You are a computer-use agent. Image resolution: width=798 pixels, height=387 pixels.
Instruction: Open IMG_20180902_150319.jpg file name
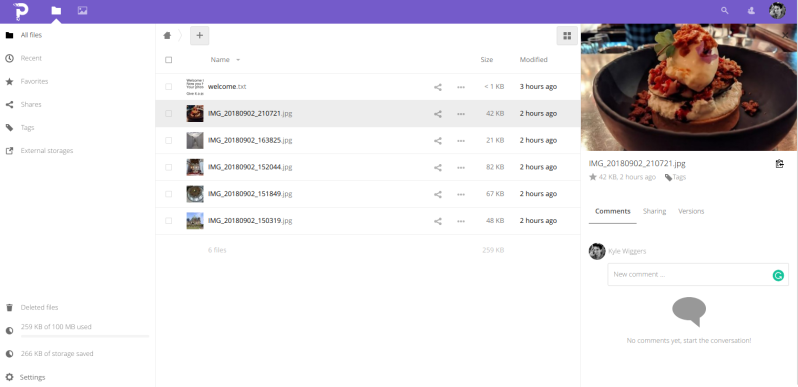250,220
